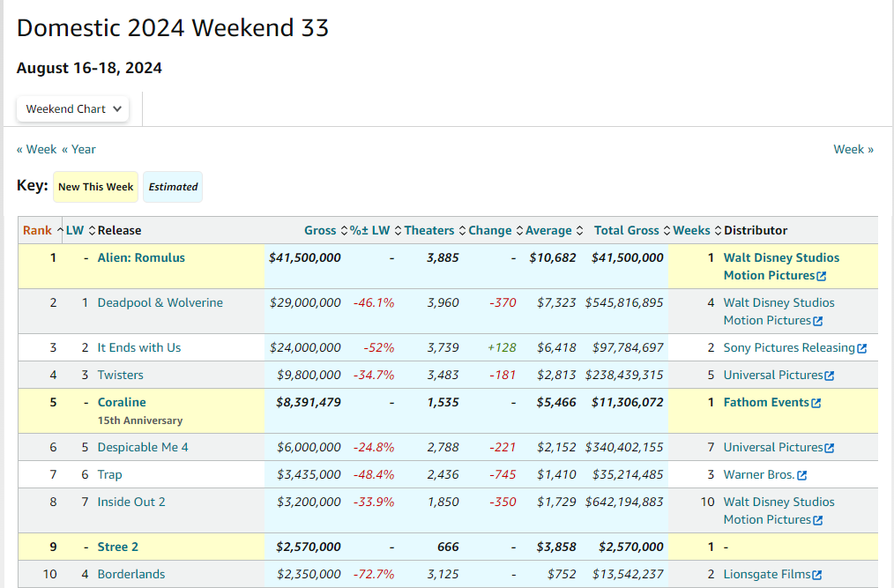This screenshot has width=894, height=588.
Task: Click the sort arrows beside Weeks
Action: (x=718, y=230)
